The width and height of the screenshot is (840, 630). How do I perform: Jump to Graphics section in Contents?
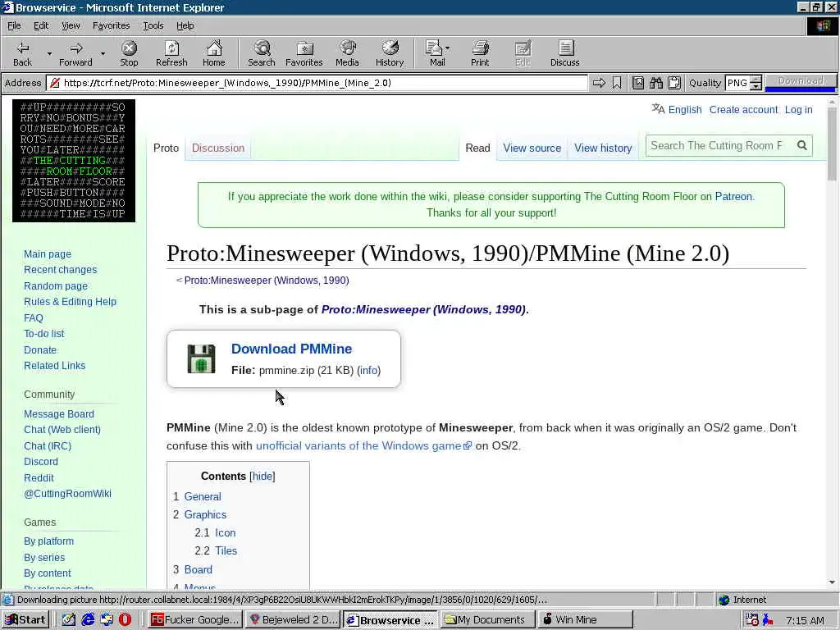pyautogui.click(x=205, y=514)
